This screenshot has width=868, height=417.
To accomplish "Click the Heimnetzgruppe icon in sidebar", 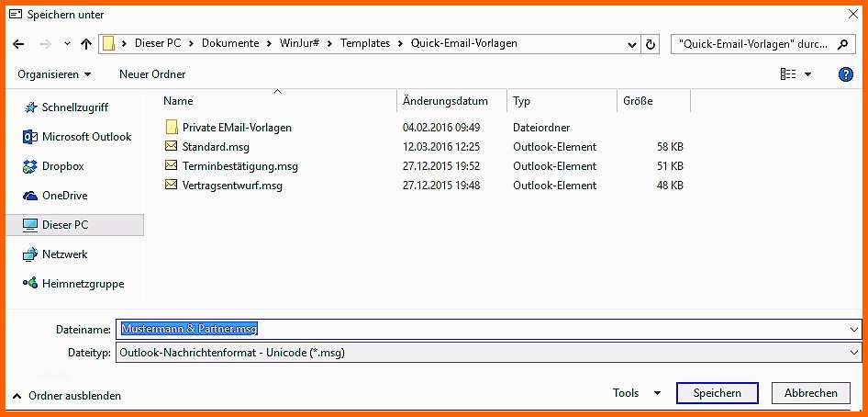I will tap(30, 283).
